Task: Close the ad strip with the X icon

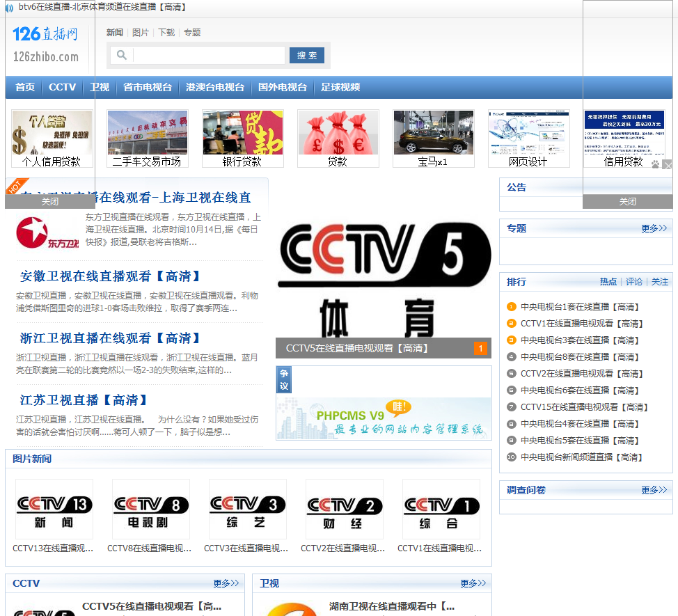Action: click(668, 165)
